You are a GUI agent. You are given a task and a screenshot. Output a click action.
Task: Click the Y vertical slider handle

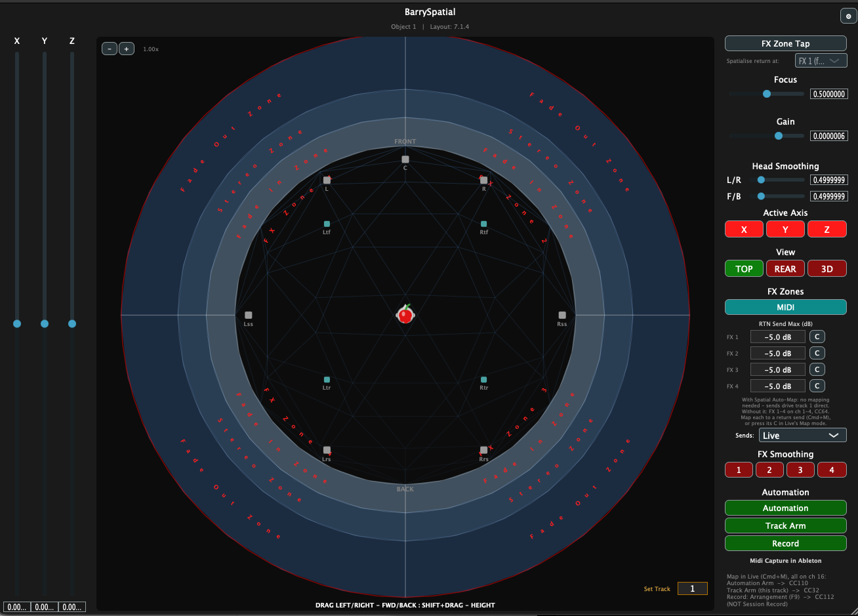pyautogui.click(x=45, y=323)
